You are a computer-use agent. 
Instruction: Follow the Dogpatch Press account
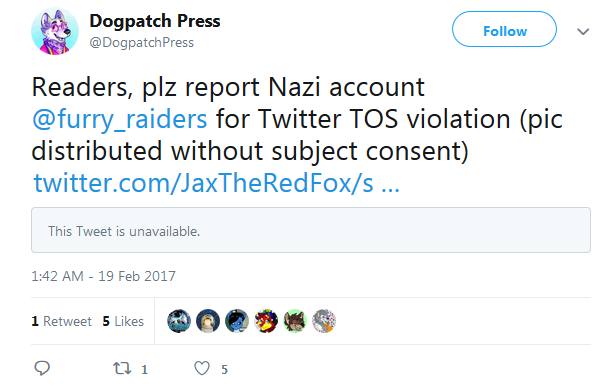click(x=504, y=29)
